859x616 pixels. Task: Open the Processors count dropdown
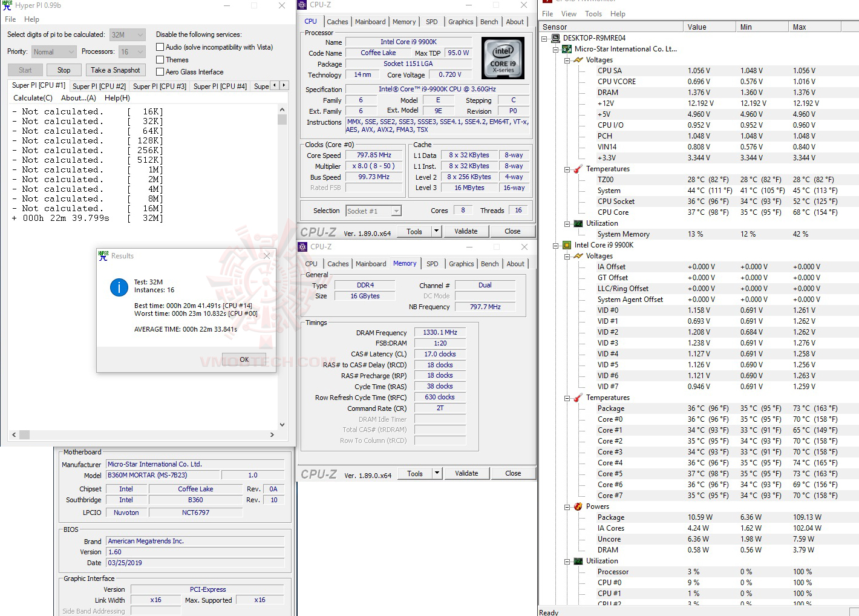click(132, 52)
